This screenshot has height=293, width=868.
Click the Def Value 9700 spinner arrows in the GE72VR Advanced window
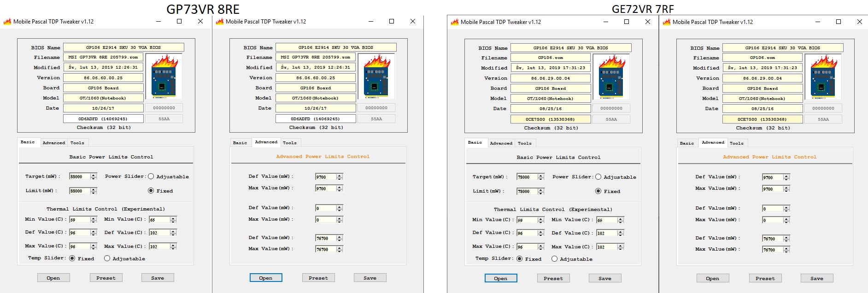[x=786, y=177]
